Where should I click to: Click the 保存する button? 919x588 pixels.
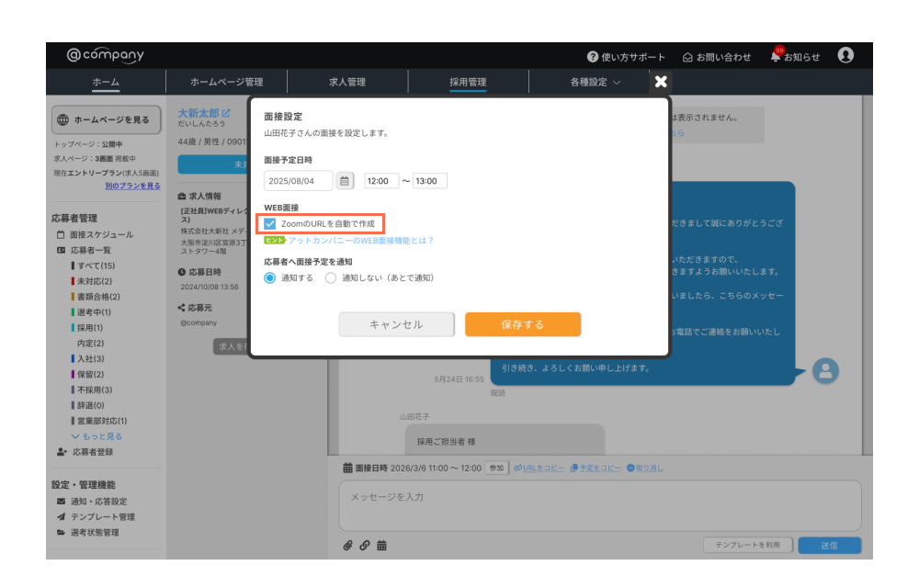click(523, 324)
